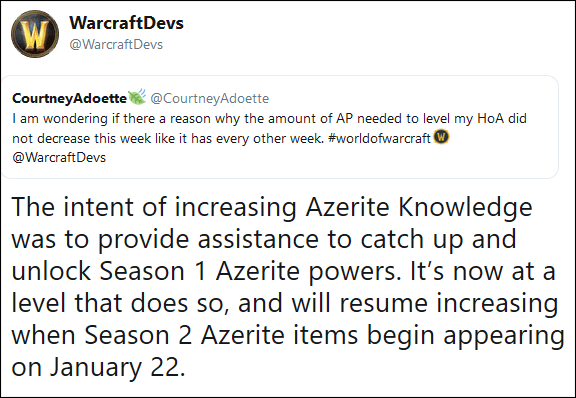
Task: Select "Season 2" in the main tweet text
Action: tap(138, 336)
